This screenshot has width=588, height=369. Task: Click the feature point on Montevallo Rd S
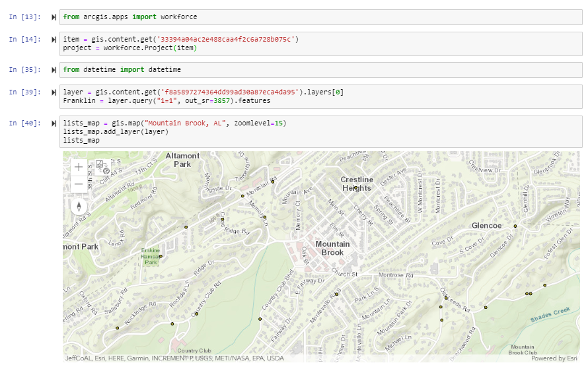click(x=336, y=294)
